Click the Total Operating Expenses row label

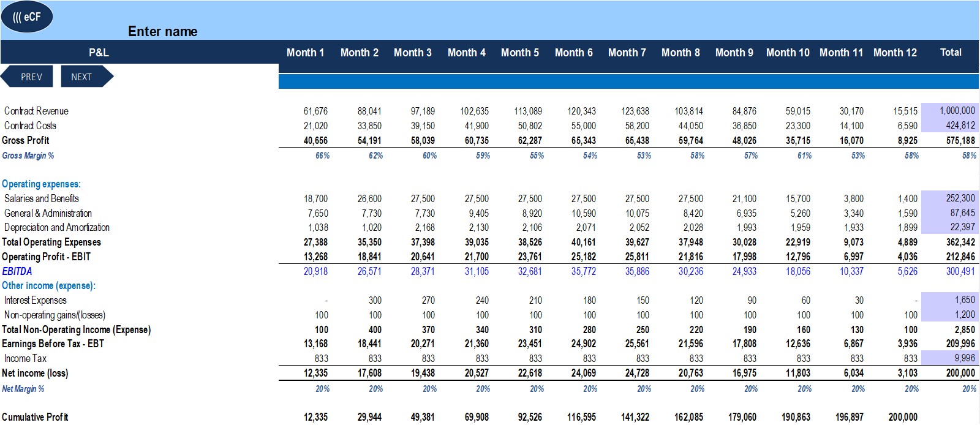tap(51, 242)
